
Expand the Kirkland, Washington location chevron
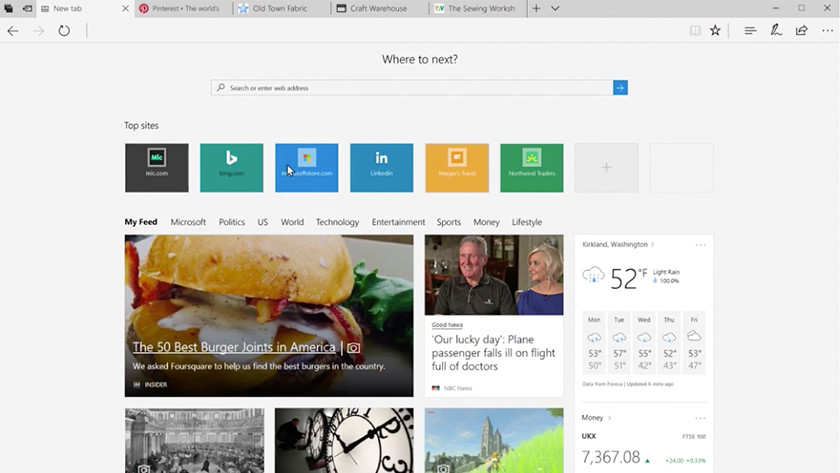pos(652,244)
